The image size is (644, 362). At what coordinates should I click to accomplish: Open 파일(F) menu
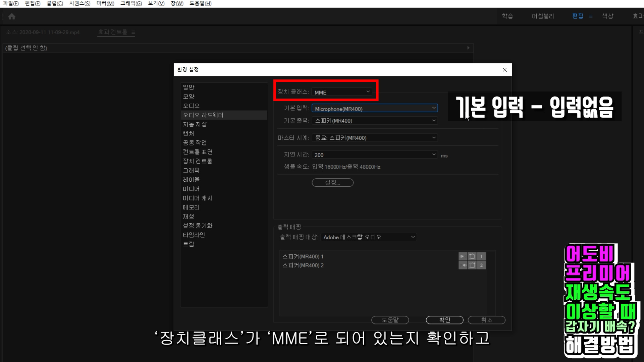coord(11,3)
